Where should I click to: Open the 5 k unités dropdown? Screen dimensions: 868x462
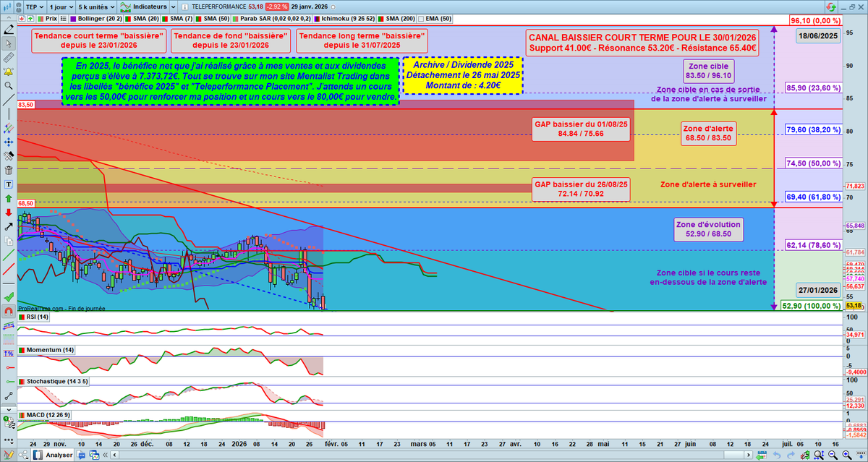click(97, 7)
